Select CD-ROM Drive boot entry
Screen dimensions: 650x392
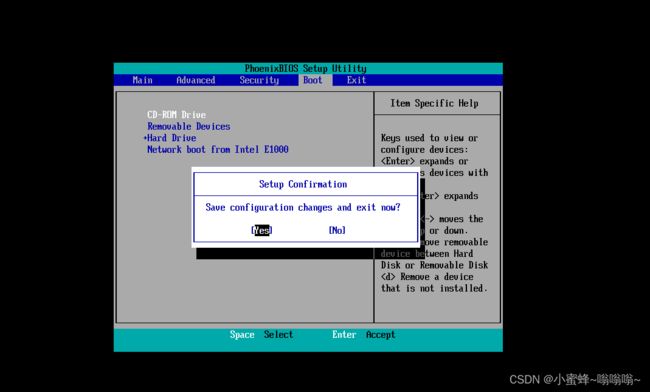177,115
